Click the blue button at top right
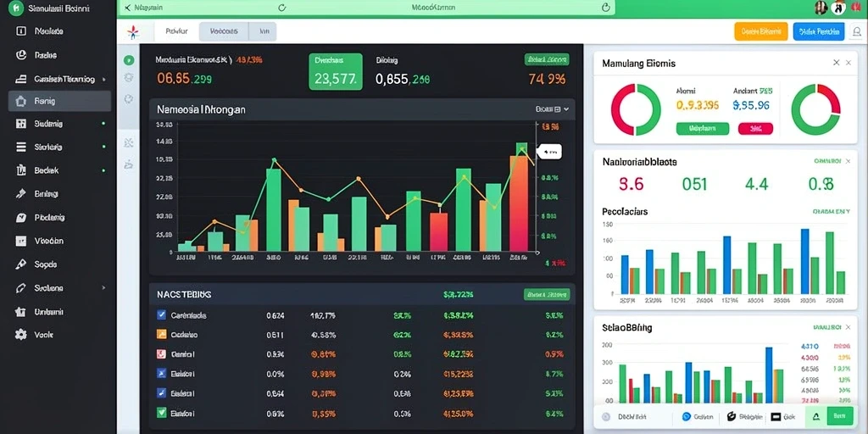 coord(819,31)
